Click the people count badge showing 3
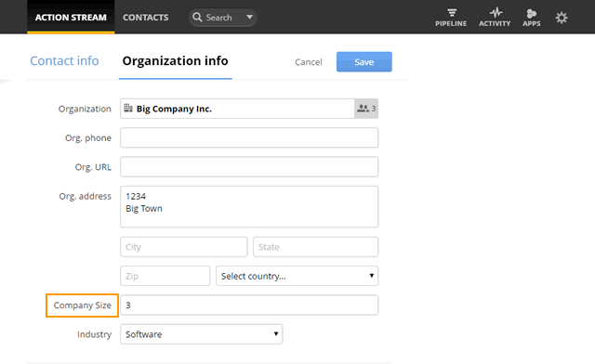595x364 pixels. [366, 109]
